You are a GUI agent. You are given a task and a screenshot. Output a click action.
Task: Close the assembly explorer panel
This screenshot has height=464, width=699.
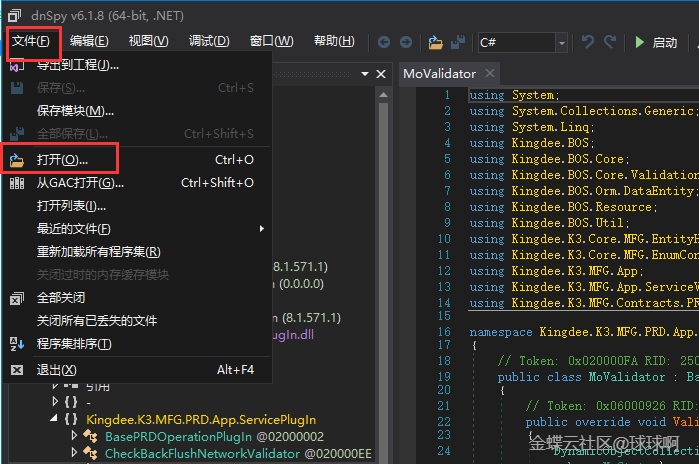[381, 74]
